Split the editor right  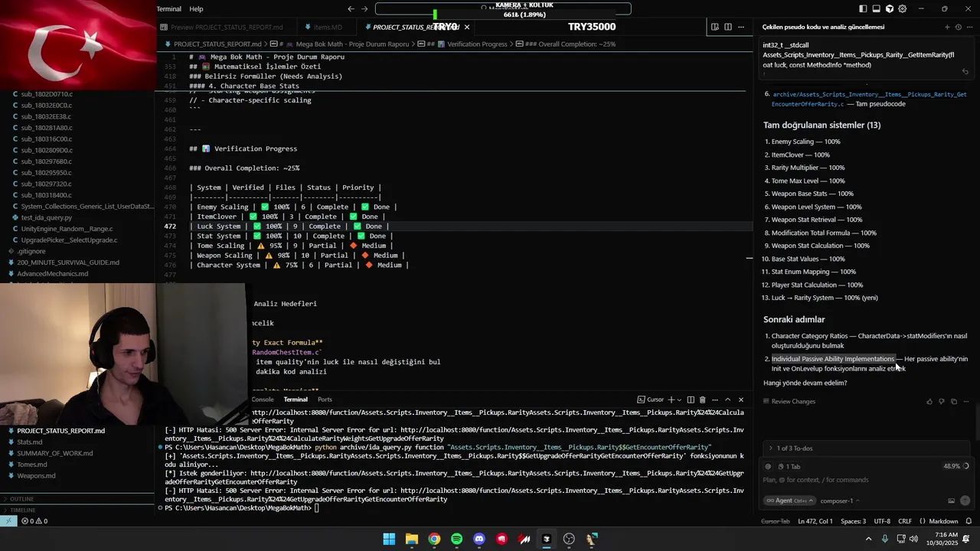(727, 27)
